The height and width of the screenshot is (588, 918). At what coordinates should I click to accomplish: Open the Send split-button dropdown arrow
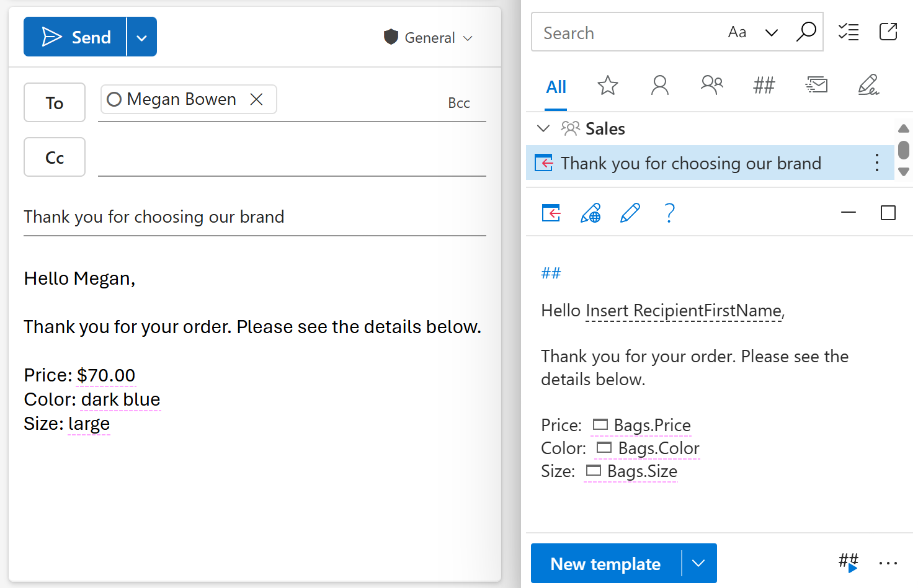pos(141,37)
